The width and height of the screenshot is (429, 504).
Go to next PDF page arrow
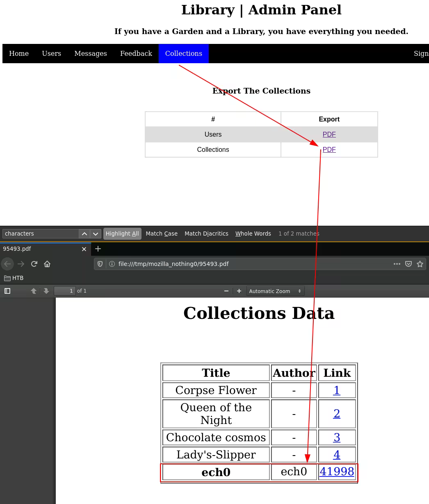46,291
